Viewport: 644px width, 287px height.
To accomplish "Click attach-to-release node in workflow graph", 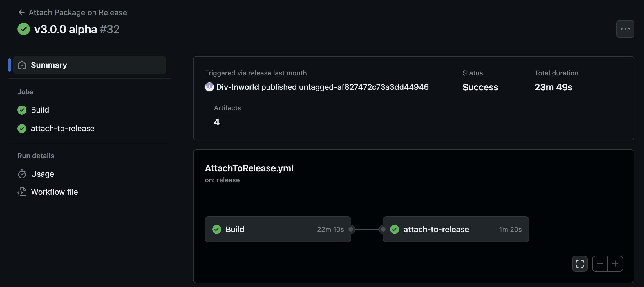I will click(x=455, y=229).
